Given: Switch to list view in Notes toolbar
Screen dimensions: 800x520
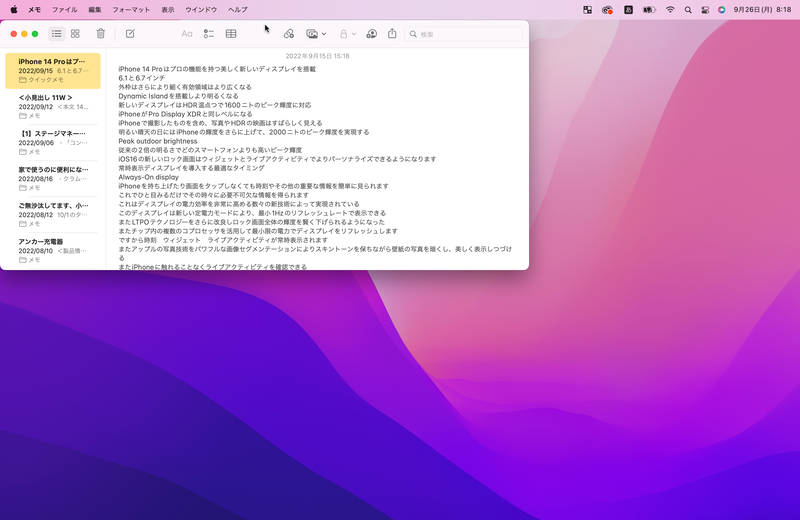Looking at the screenshot, I should tap(57, 34).
